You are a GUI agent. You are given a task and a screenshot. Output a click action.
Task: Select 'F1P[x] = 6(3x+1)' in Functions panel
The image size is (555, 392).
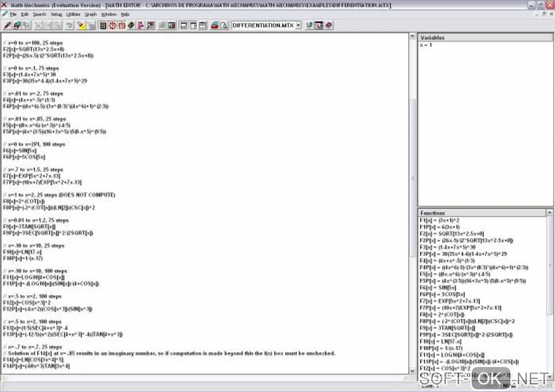(x=440, y=227)
